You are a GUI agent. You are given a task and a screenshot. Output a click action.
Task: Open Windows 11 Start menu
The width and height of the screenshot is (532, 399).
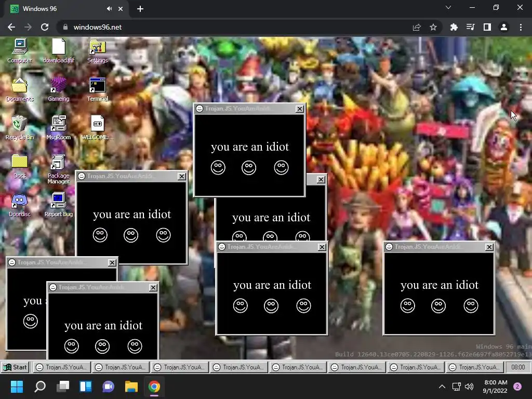pos(17,387)
